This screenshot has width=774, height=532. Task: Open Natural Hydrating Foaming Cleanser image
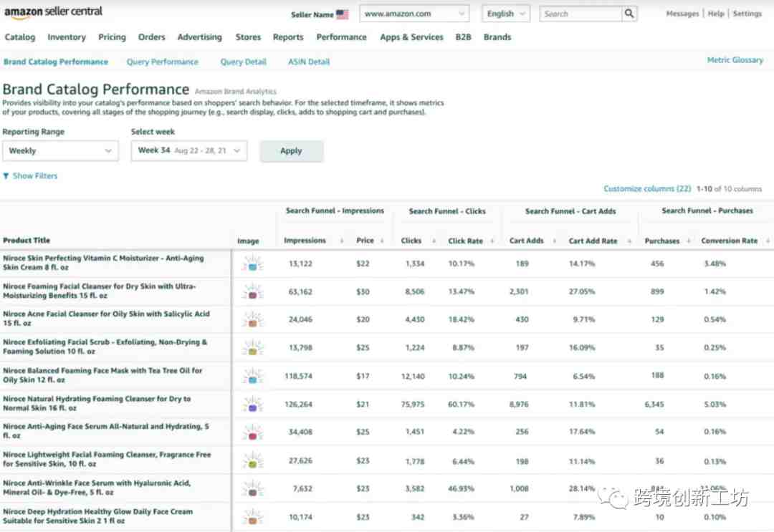coord(252,405)
